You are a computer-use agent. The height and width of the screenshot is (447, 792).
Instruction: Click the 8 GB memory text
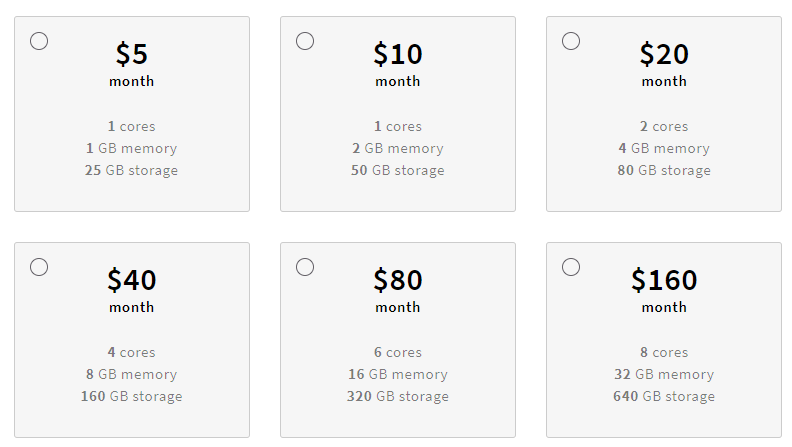pos(132,375)
